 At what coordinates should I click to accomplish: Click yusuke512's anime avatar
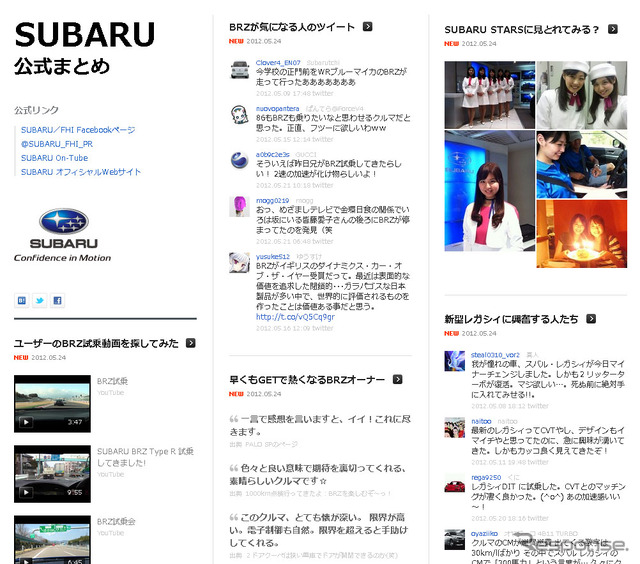240,263
